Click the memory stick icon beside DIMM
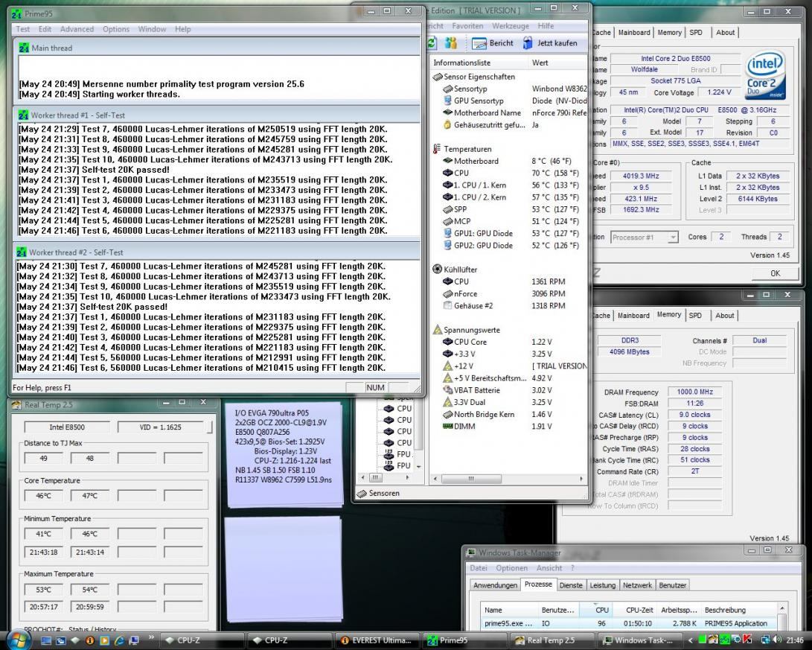This screenshot has height=650, width=812. 448,426
